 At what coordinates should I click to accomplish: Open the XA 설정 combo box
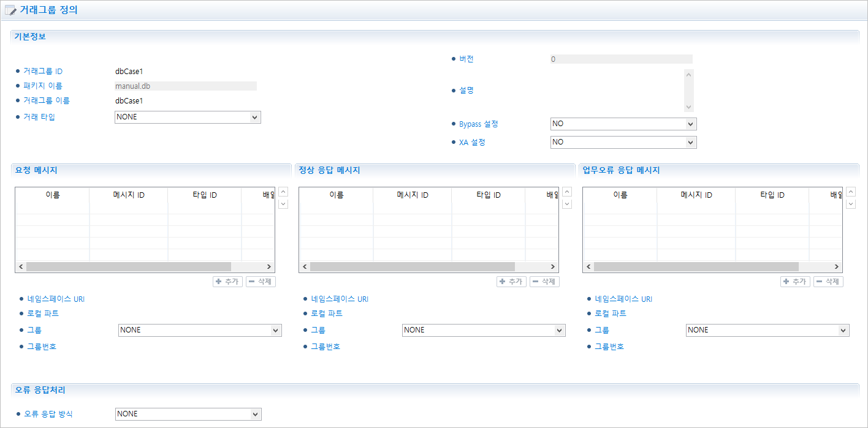(623, 142)
